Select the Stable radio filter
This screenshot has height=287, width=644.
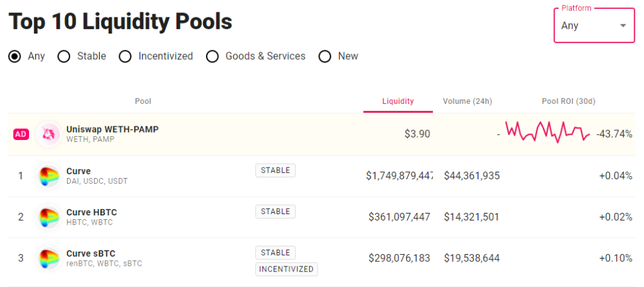[64, 56]
